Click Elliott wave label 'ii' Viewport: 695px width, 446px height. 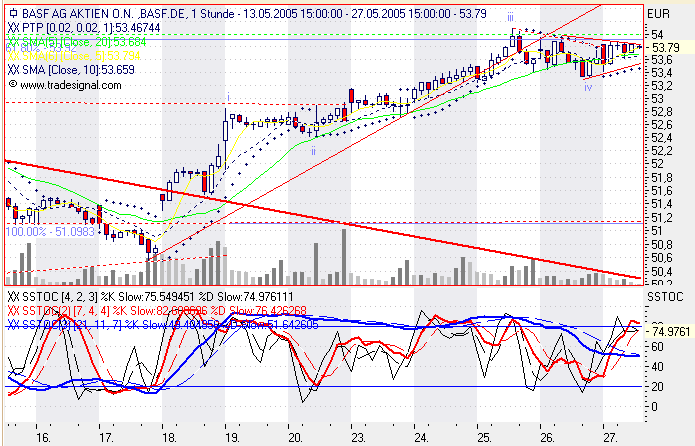tap(313, 151)
